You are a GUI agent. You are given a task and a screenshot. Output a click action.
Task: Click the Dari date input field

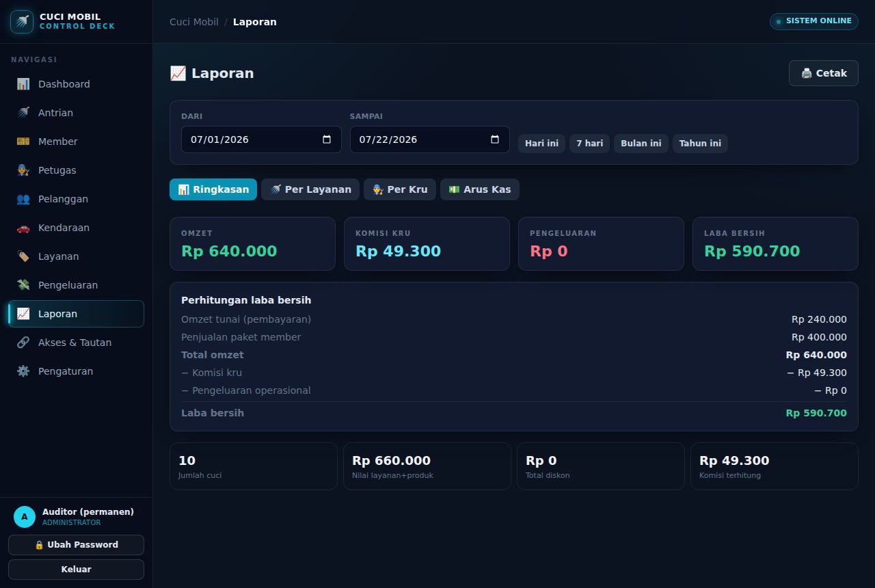point(261,139)
